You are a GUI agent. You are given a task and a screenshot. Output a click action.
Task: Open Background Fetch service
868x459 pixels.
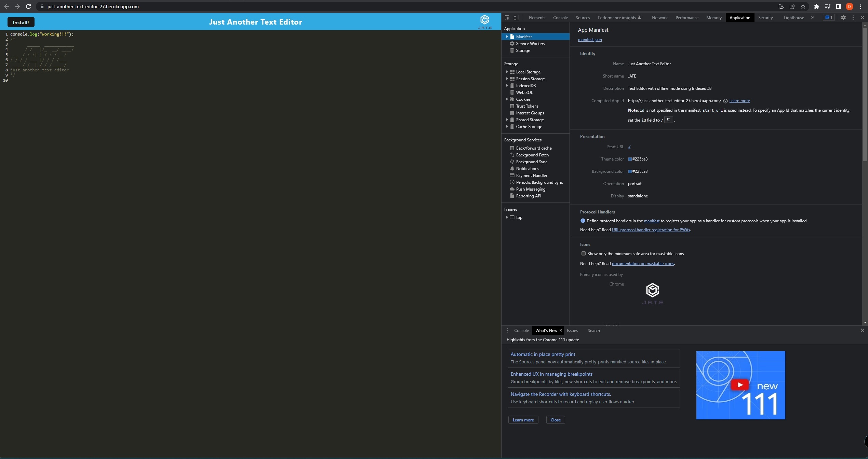532,155
